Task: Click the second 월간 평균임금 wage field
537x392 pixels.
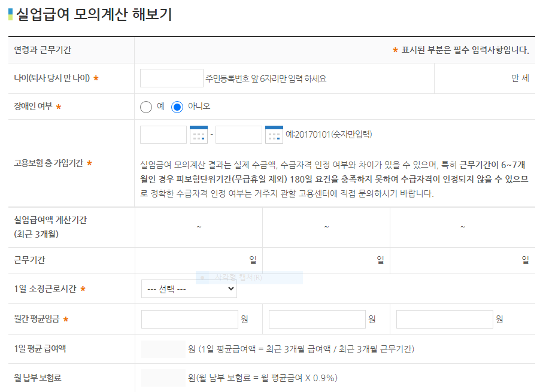Action: pyautogui.click(x=316, y=318)
